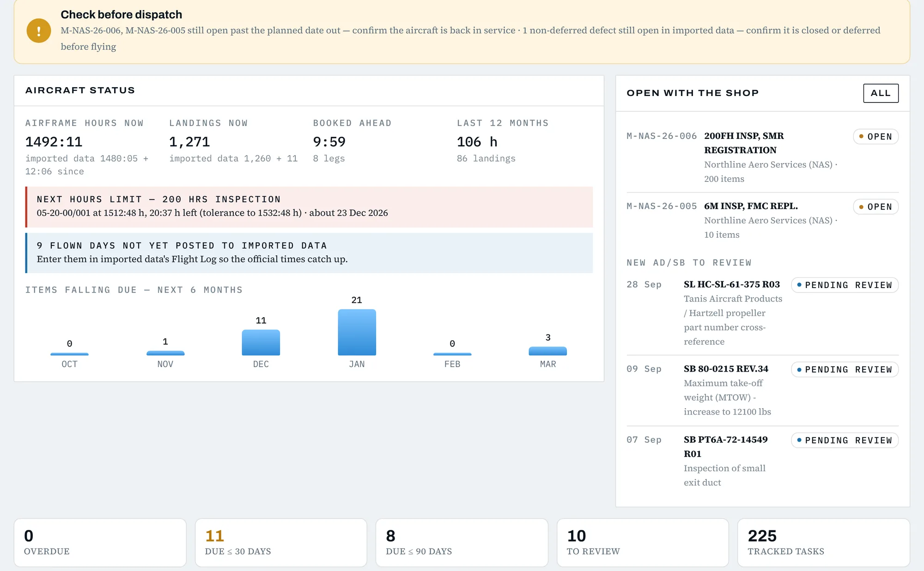Click the ALL button in shop panel
The width and height of the screenshot is (924, 571).
click(x=881, y=93)
